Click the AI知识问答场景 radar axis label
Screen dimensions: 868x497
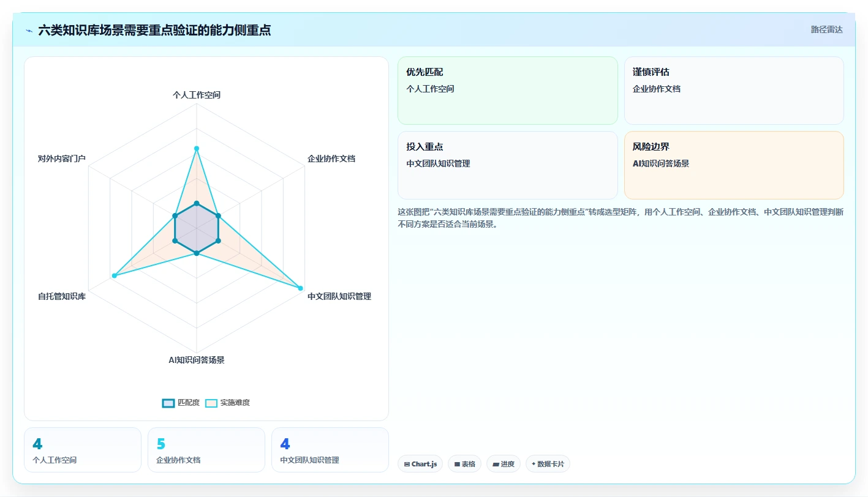pos(197,360)
